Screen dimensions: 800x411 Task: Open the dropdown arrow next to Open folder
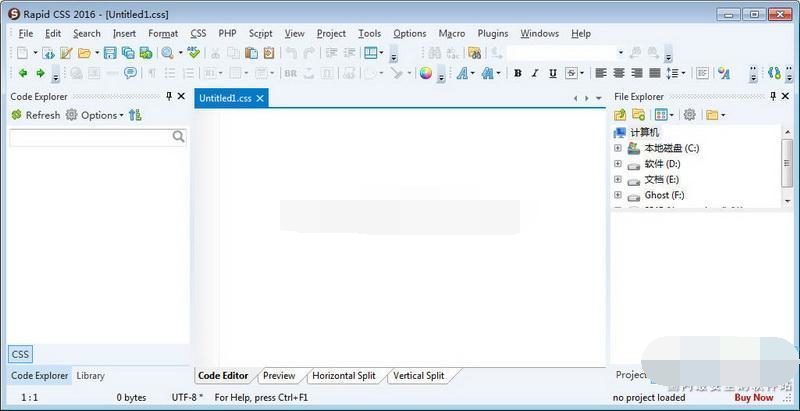tap(97, 53)
